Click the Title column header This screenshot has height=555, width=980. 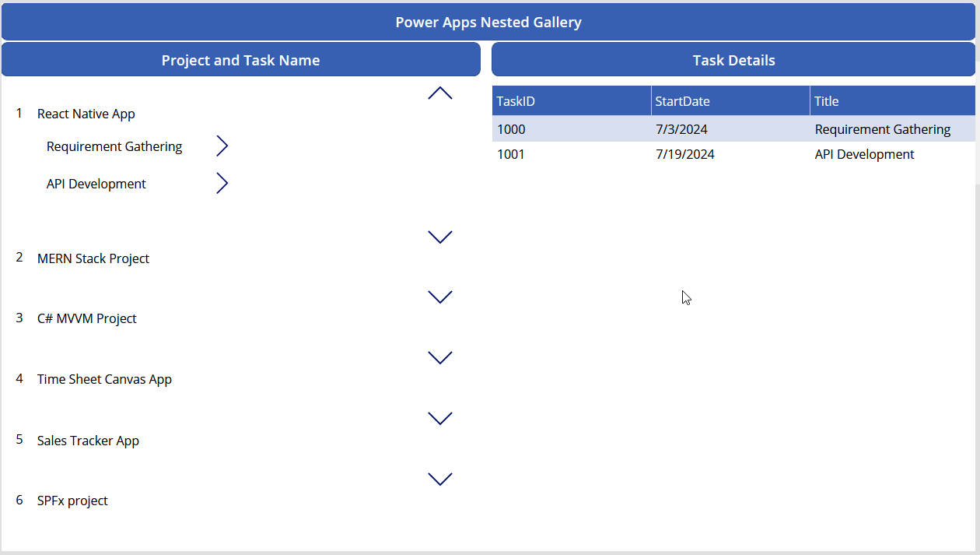tap(893, 101)
